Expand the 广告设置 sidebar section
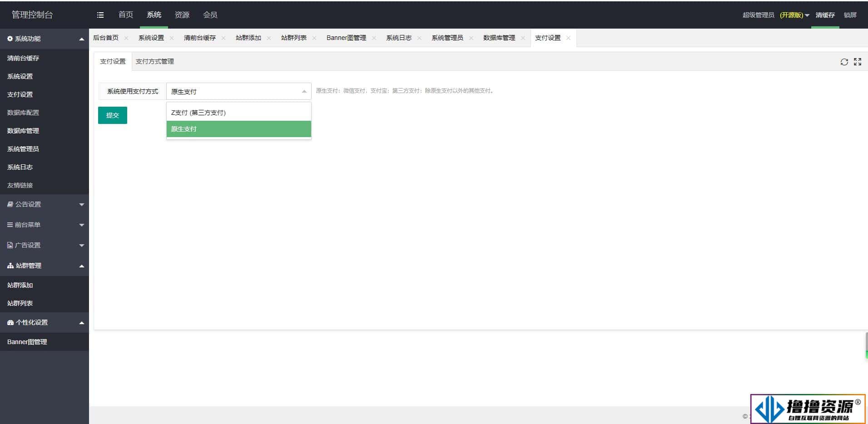The height and width of the screenshot is (424, 868). click(44, 245)
